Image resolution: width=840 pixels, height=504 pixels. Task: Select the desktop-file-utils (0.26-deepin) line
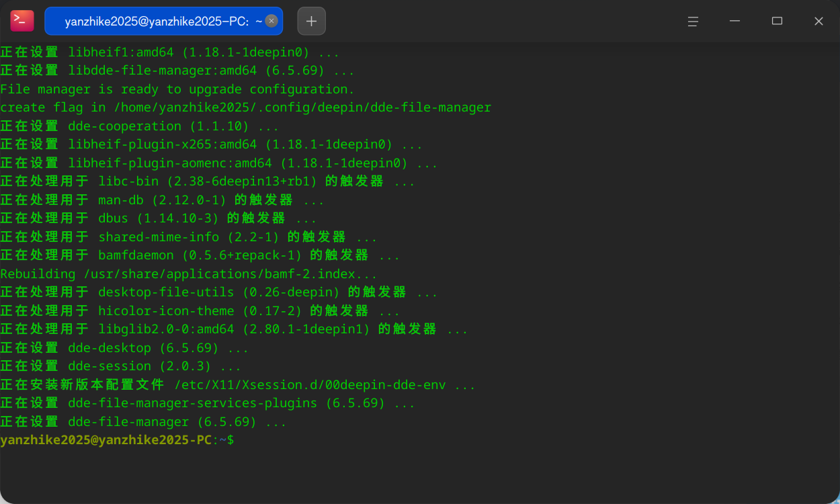[219, 292]
